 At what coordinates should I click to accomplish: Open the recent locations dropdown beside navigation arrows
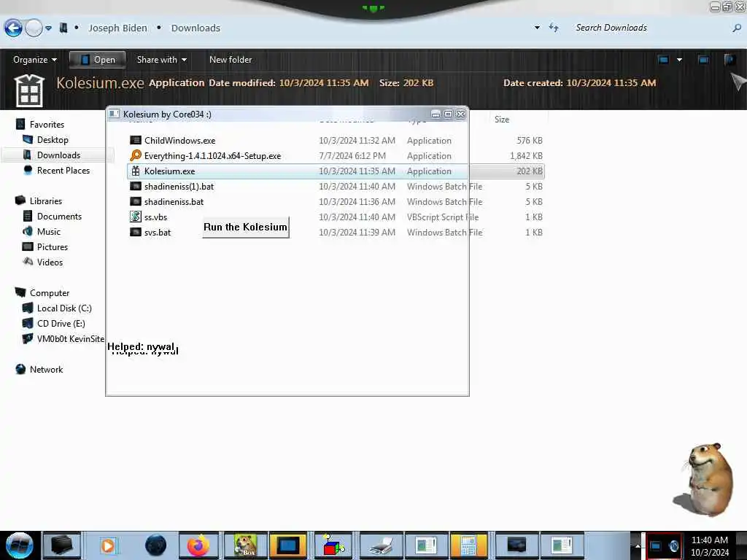click(49, 28)
